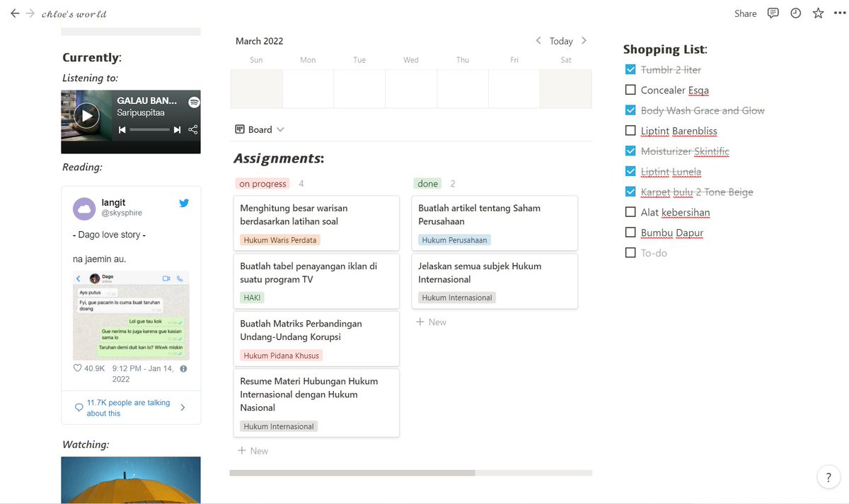The height and width of the screenshot is (504, 849).
Task: Add New card under done column
Action: click(x=431, y=322)
